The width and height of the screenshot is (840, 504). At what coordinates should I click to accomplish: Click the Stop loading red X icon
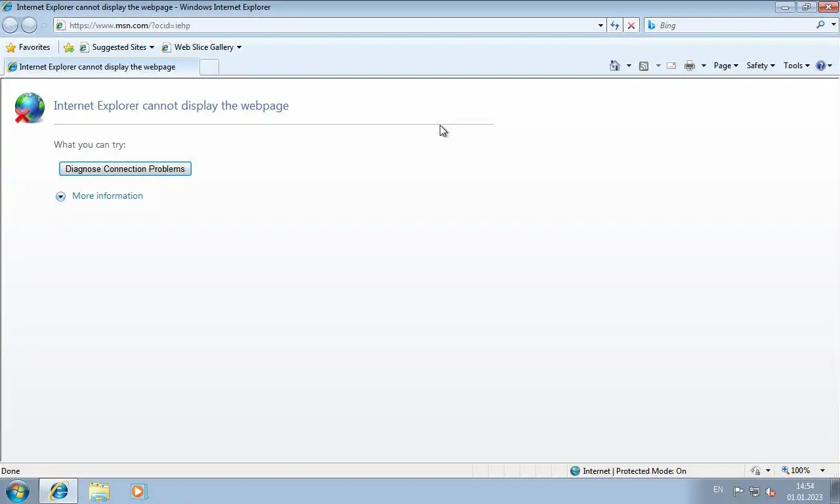(x=631, y=26)
